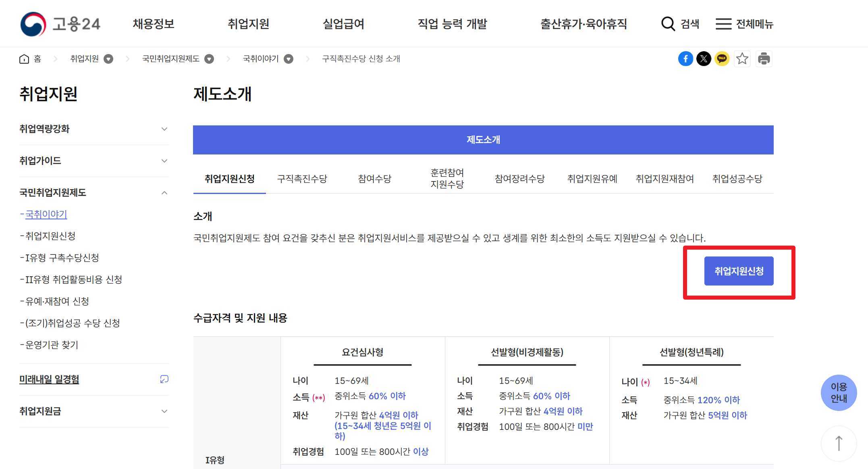868x469 pixels.
Task: Expand the 취업역량강화 sidebar section
Action: pyautogui.click(x=164, y=129)
